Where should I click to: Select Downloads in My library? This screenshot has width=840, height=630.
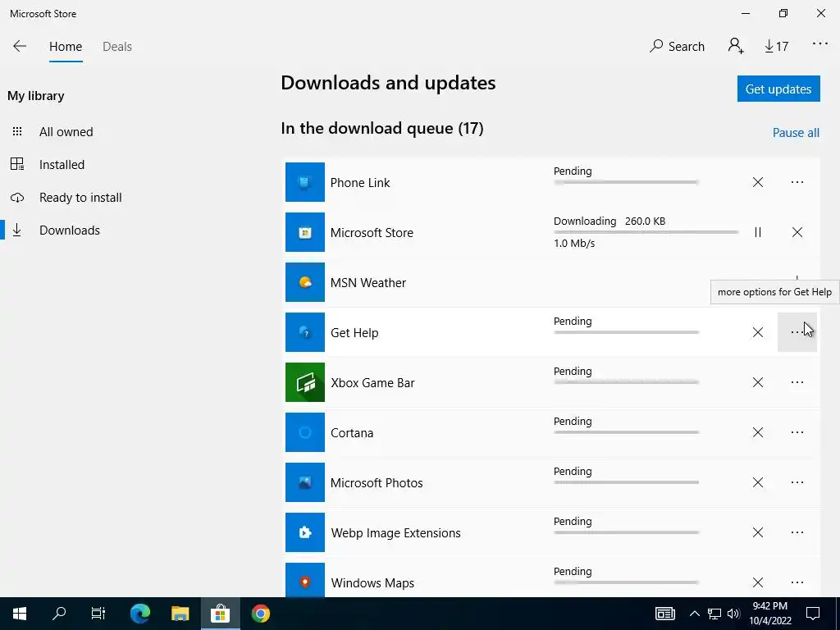pyautogui.click(x=70, y=231)
